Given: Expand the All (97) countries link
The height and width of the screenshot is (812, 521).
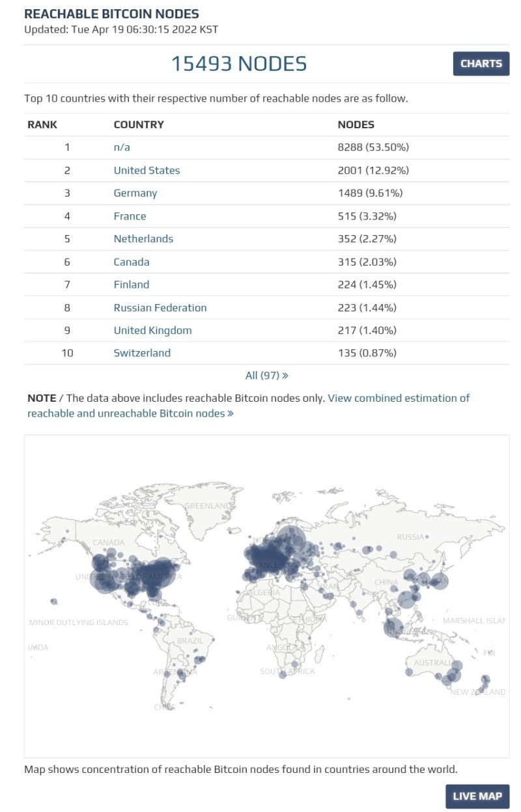Looking at the screenshot, I should tap(267, 375).
